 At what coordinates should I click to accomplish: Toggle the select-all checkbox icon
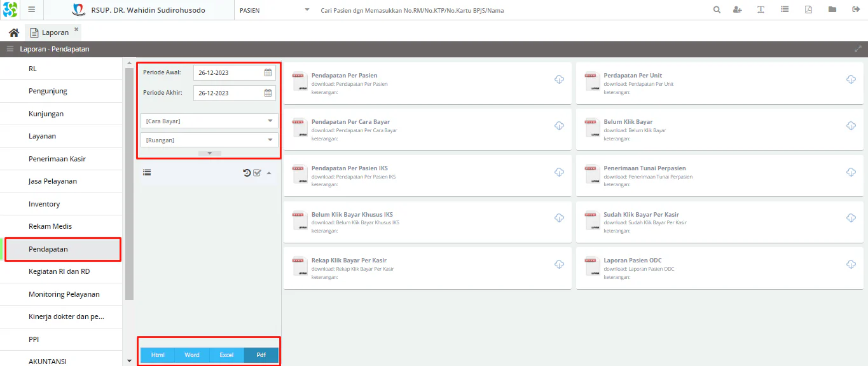coord(258,172)
